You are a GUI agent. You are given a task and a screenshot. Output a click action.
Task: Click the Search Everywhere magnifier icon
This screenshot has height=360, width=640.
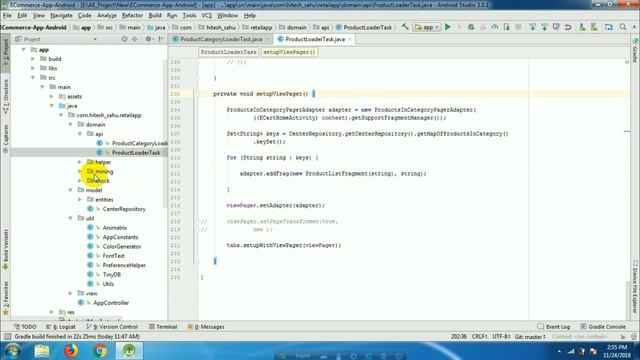[623, 27]
